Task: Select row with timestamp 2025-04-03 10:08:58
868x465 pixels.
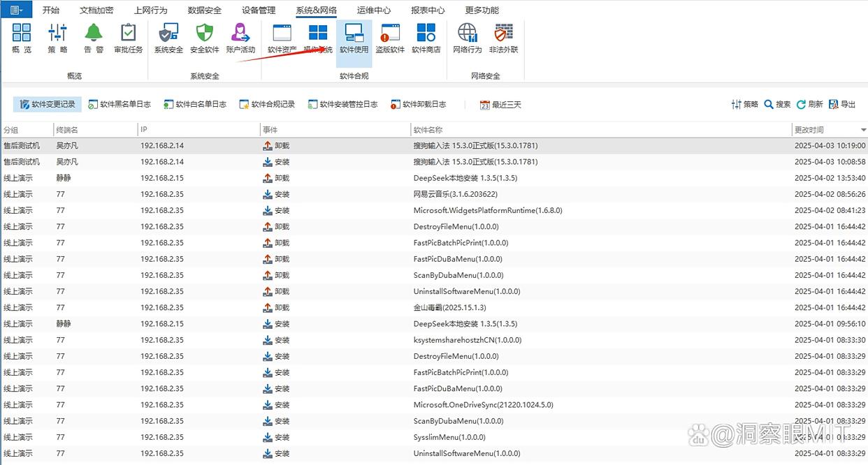Action: (x=434, y=162)
